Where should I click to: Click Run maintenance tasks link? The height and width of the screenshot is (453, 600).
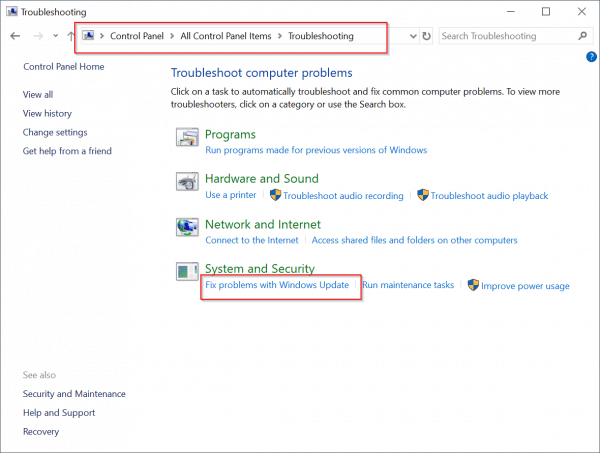coord(408,285)
